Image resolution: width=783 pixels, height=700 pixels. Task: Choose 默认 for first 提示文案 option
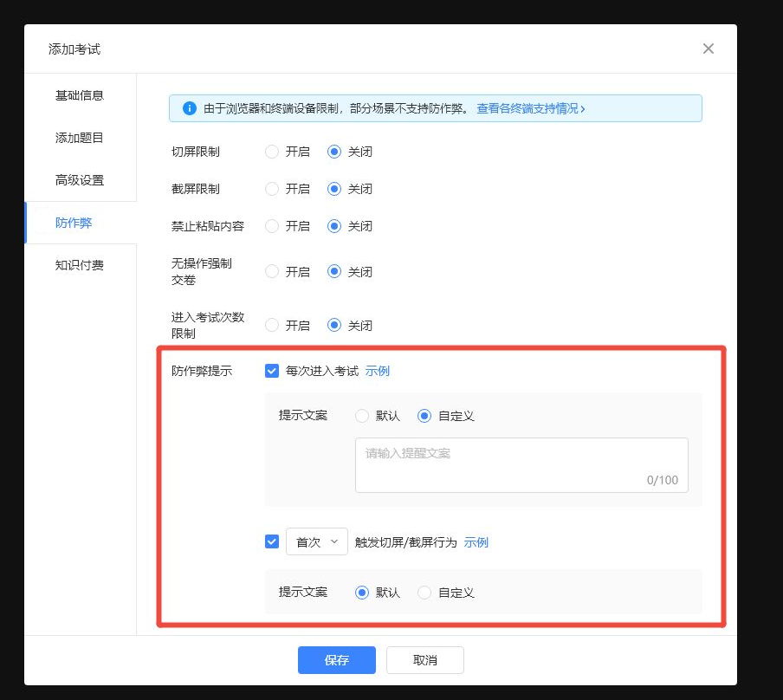[362, 416]
